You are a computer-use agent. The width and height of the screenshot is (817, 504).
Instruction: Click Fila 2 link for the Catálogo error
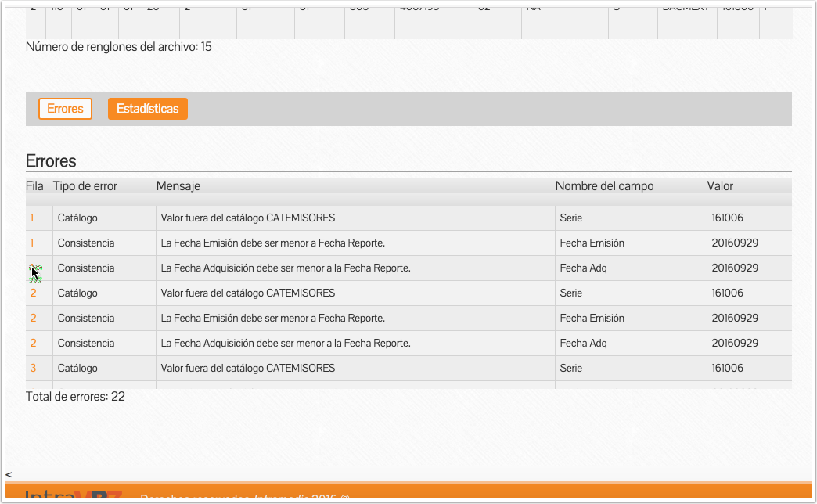(x=33, y=293)
